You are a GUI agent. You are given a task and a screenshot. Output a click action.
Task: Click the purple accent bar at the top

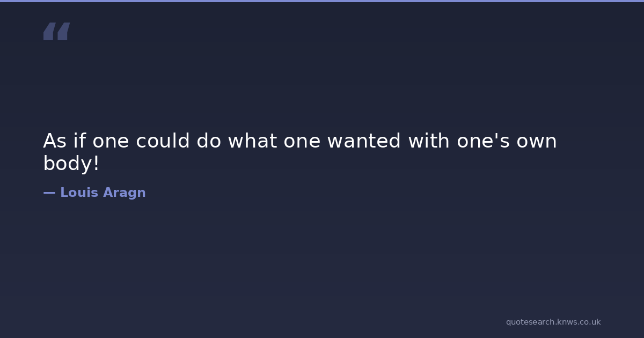pos(322,1)
